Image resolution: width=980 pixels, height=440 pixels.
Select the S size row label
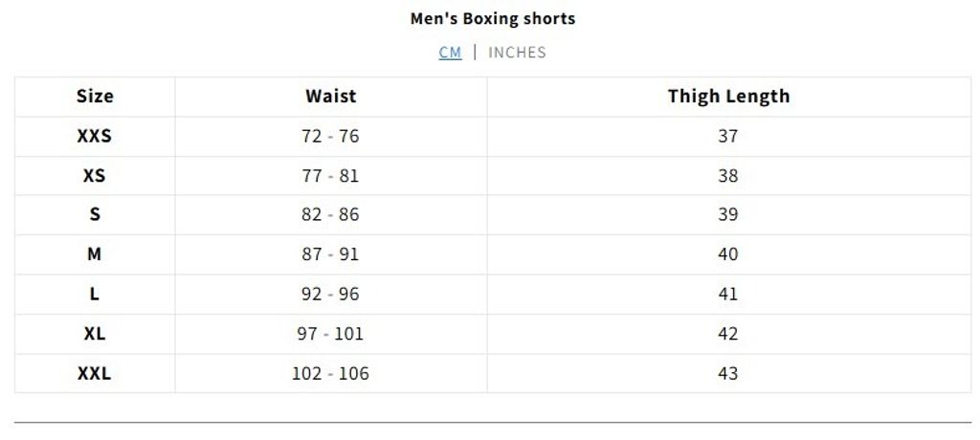pos(95,215)
